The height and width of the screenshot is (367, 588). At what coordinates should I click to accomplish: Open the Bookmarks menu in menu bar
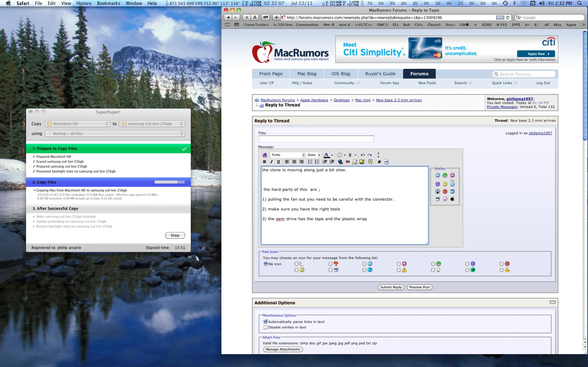point(108,3)
